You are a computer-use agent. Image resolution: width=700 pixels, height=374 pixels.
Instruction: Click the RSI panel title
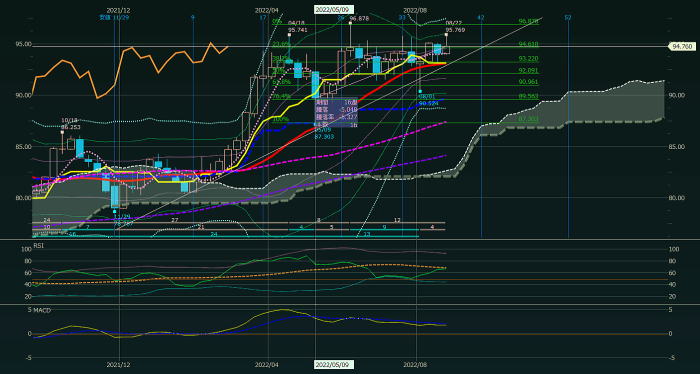pyautogui.click(x=39, y=245)
